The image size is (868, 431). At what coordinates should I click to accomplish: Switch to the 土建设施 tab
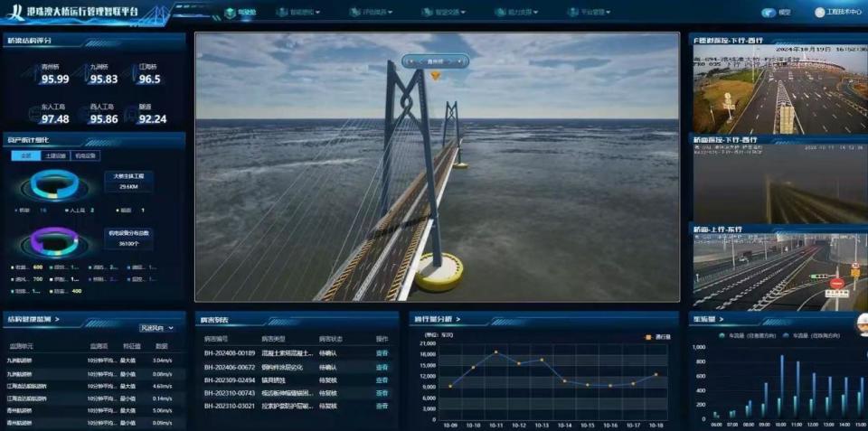point(56,156)
